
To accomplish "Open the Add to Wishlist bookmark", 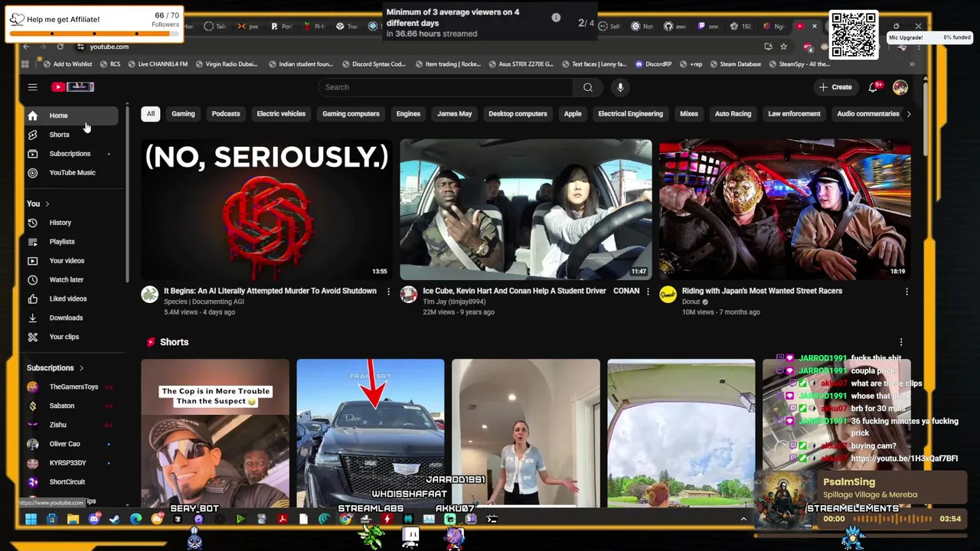I will (67, 64).
